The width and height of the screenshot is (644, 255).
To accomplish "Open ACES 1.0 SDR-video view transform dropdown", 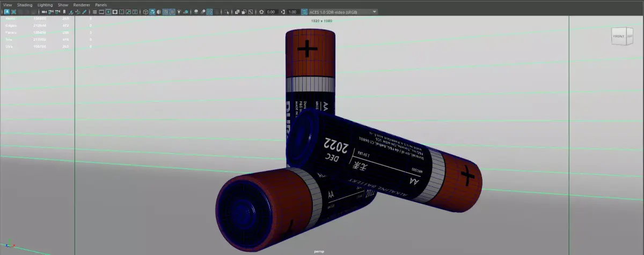I will coord(343,12).
